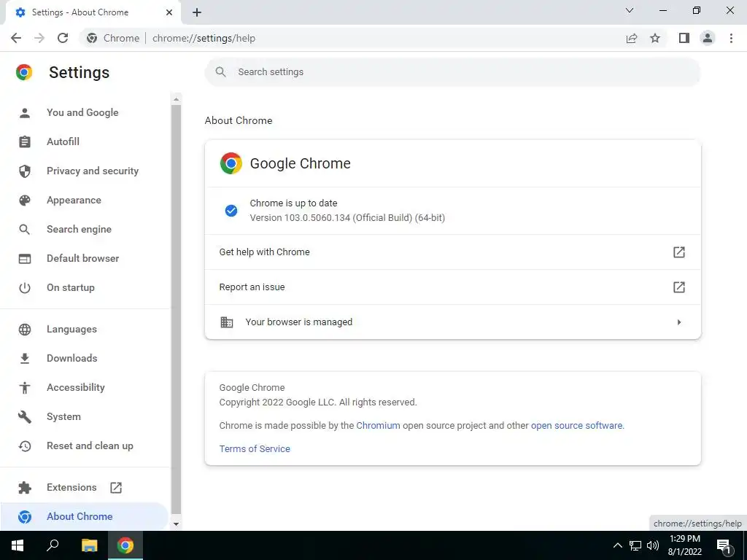Click the taskbar search magnifier

point(53,545)
